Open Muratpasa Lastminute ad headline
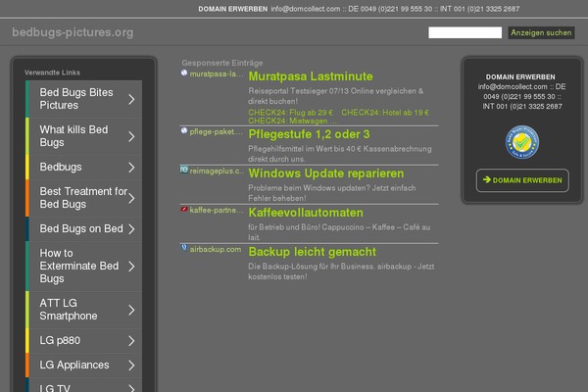 [311, 76]
